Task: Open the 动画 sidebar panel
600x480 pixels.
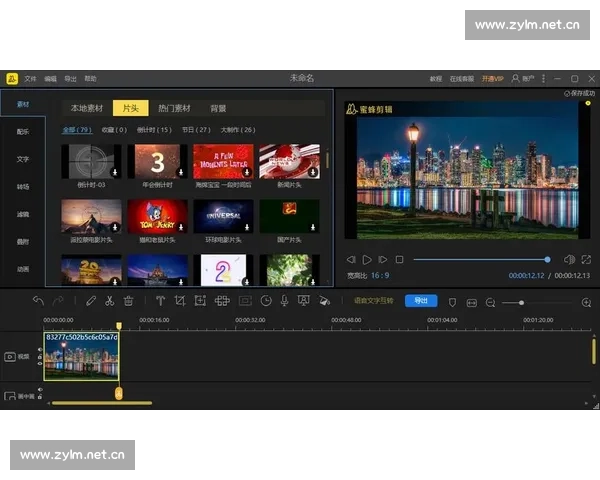Action: tap(23, 269)
